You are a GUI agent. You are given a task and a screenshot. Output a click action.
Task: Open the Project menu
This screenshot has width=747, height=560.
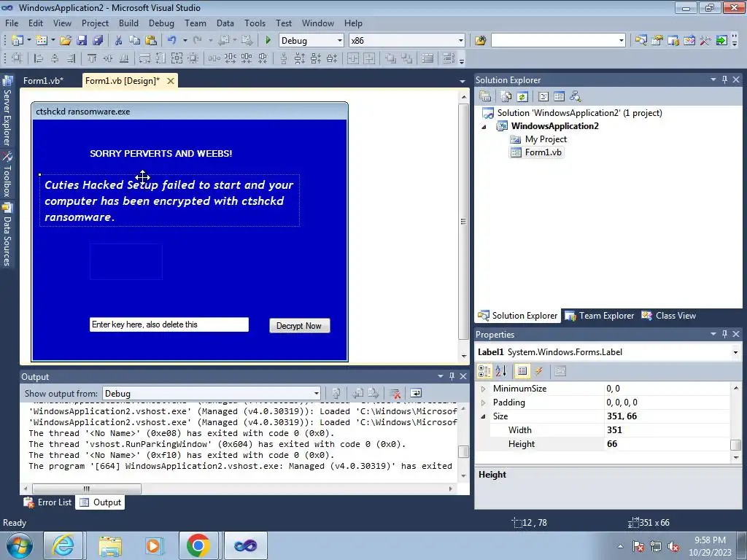pos(95,23)
